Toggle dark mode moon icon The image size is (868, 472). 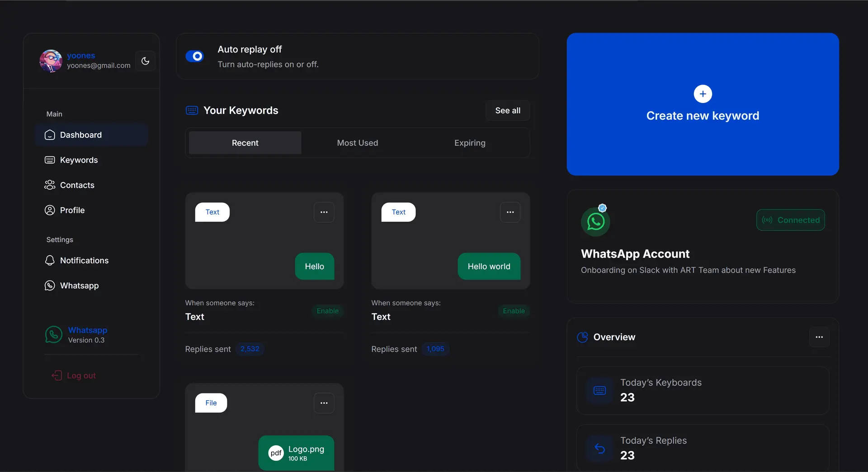coord(145,61)
